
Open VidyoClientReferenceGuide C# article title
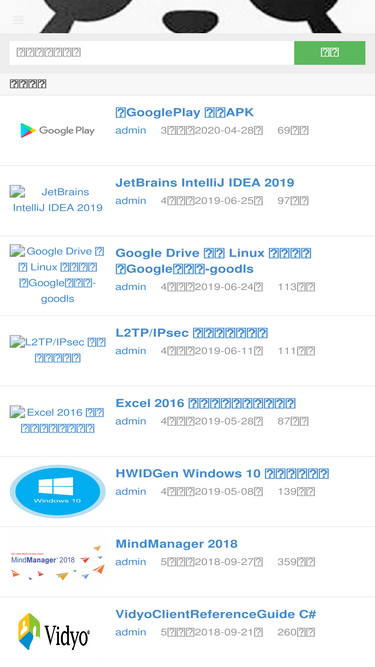[216, 614]
